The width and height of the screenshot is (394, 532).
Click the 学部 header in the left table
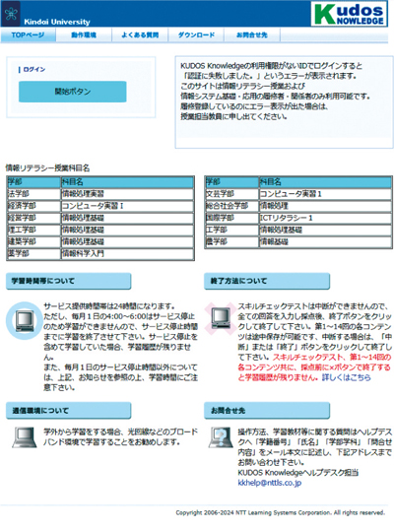[x=33, y=182]
